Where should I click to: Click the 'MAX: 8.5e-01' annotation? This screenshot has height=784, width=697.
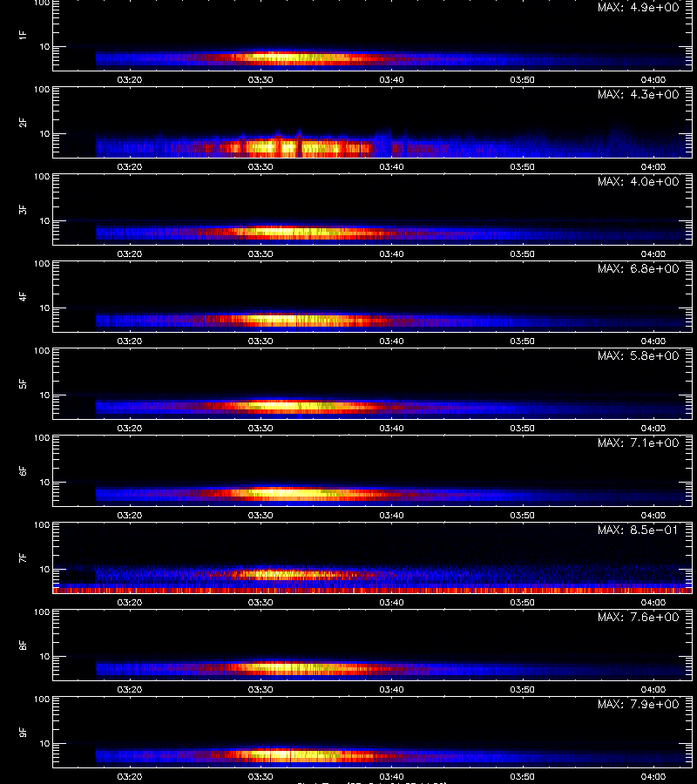click(638, 530)
